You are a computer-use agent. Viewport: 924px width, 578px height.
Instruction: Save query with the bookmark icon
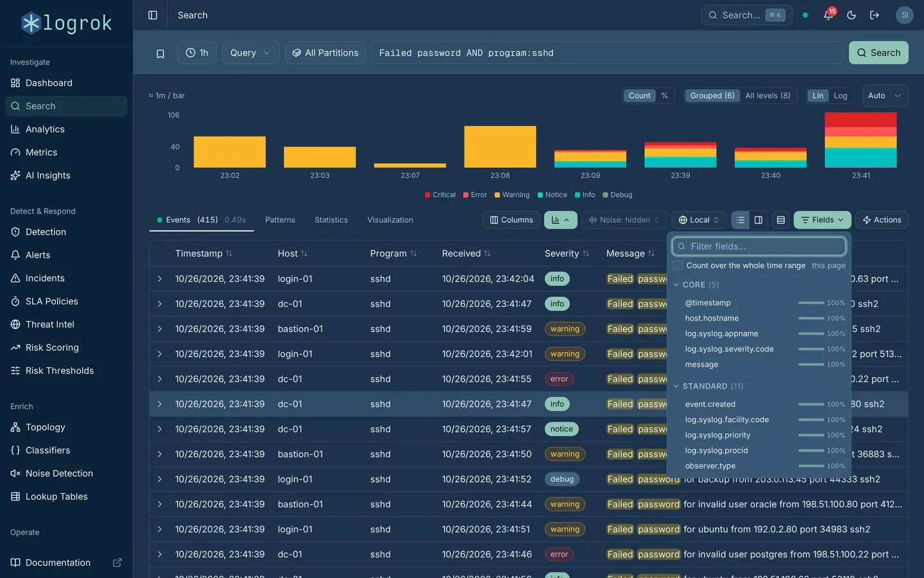160,53
